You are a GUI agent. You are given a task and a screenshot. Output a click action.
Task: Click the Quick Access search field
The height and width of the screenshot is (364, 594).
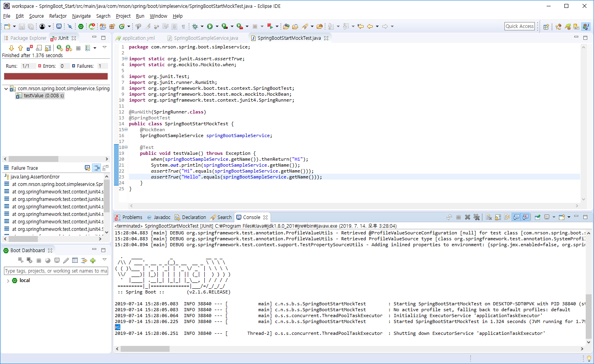520,26
